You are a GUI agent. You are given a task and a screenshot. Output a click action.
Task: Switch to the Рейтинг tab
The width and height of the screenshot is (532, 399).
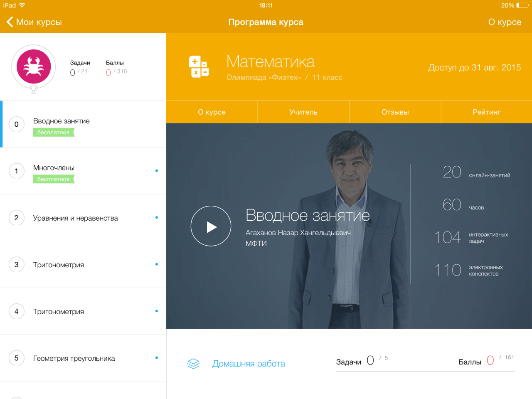486,112
